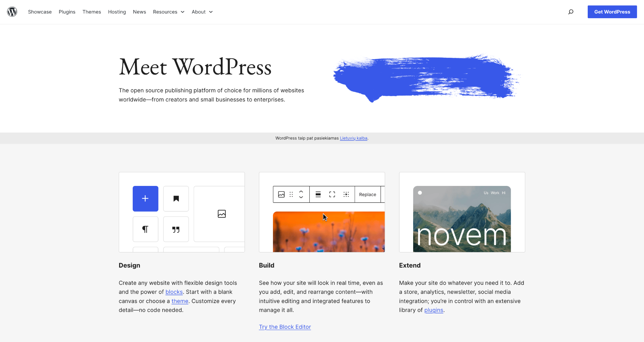Follow the blocks link in Design text

[x=174, y=292]
